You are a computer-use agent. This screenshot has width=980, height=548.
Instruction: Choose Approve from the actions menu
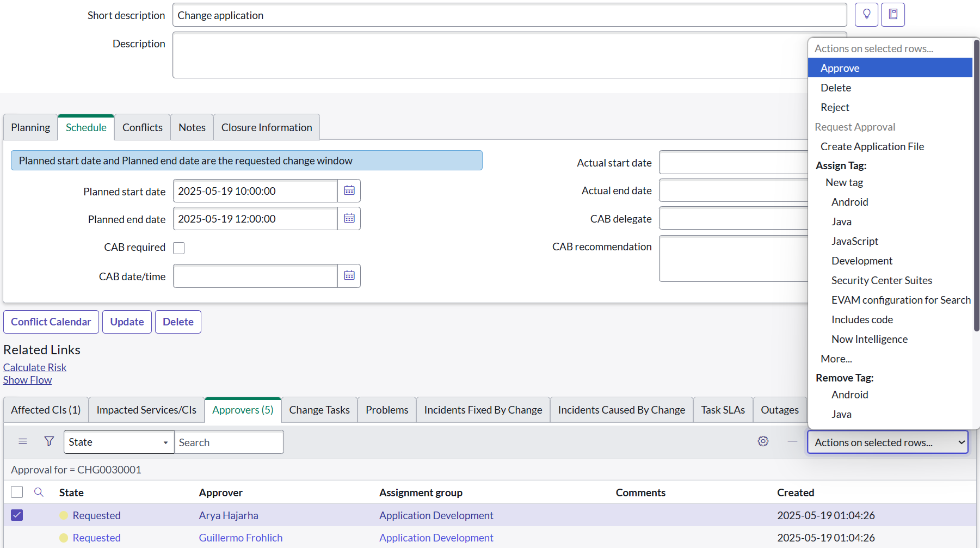[x=890, y=68]
